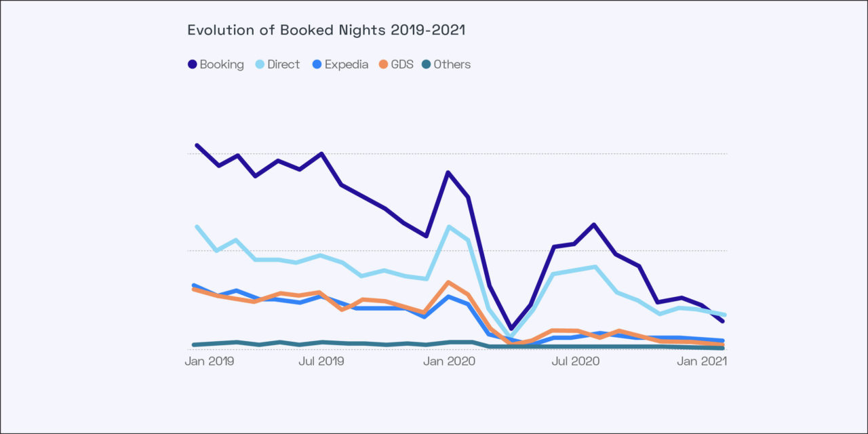
Task: Click the Booking line peak at Jan 2020
Action: pos(448,172)
